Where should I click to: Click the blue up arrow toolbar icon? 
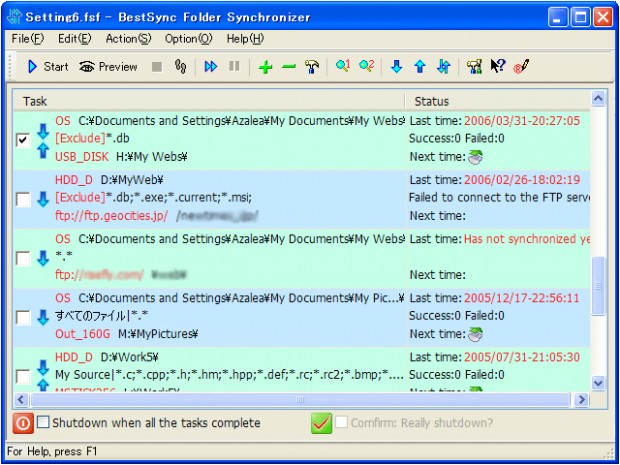click(x=420, y=66)
